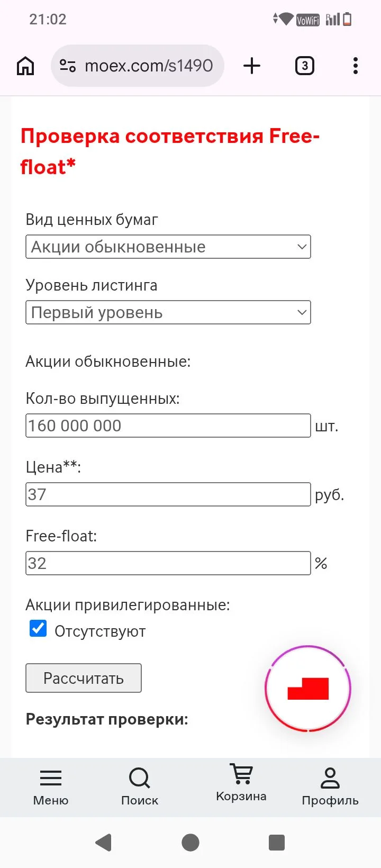Tap the Android back navigation button
This screenshot has width=381, height=868.
[104, 842]
